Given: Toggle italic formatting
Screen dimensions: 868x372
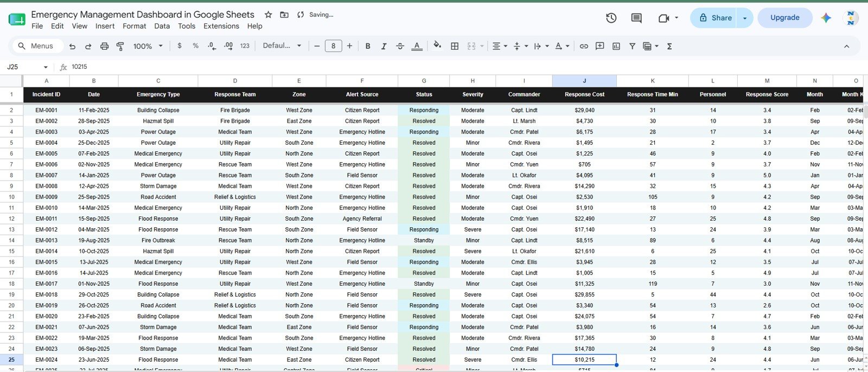Looking at the screenshot, I should click(384, 46).
